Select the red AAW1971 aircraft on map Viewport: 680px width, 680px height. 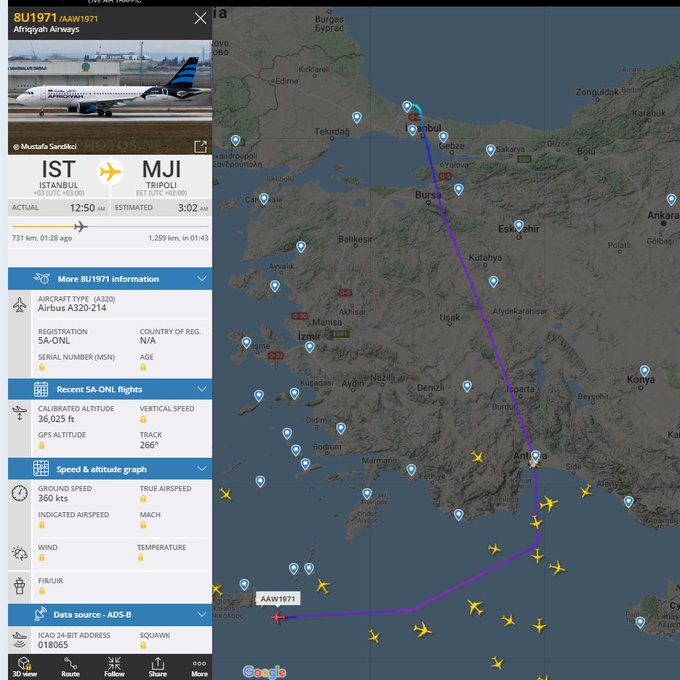[278, 617]
